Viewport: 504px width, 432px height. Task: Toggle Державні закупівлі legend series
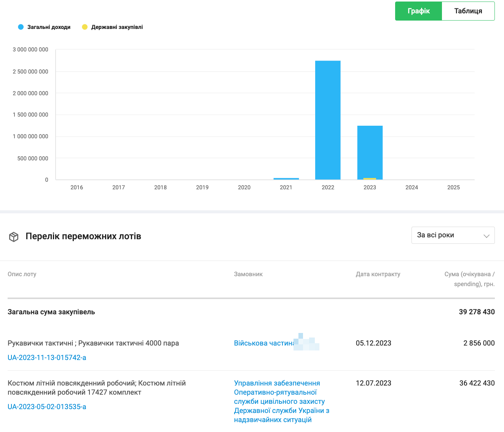click(113, 27)
